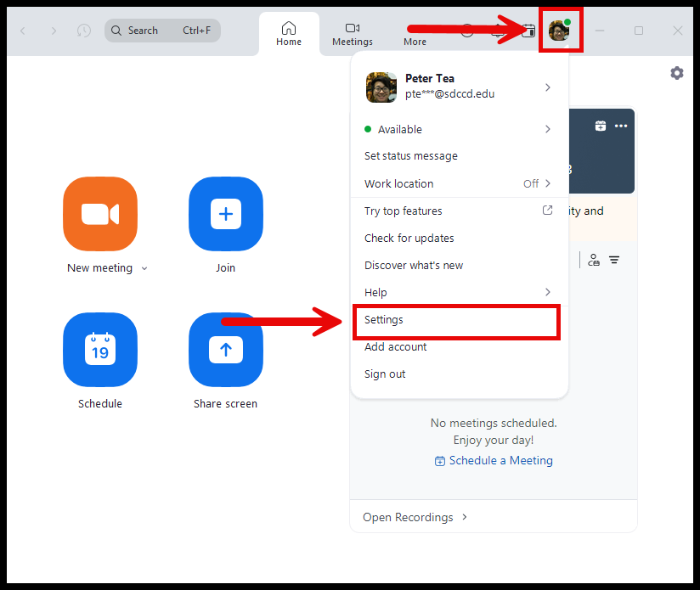The width and height of the screenshot is (700, 590).
Task: Expand the Help submenu
Action: click(x=547, y=292)
